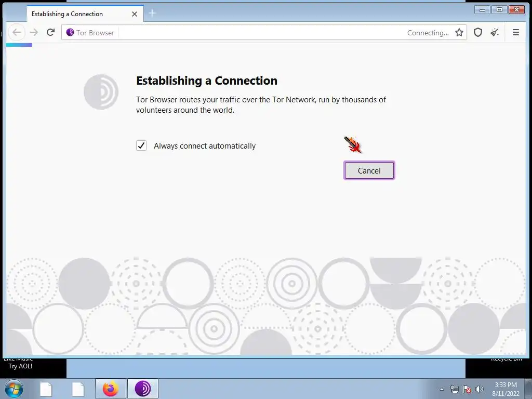Click the back navigation arrow
The image size is (532, 399).
coord(16,33)
